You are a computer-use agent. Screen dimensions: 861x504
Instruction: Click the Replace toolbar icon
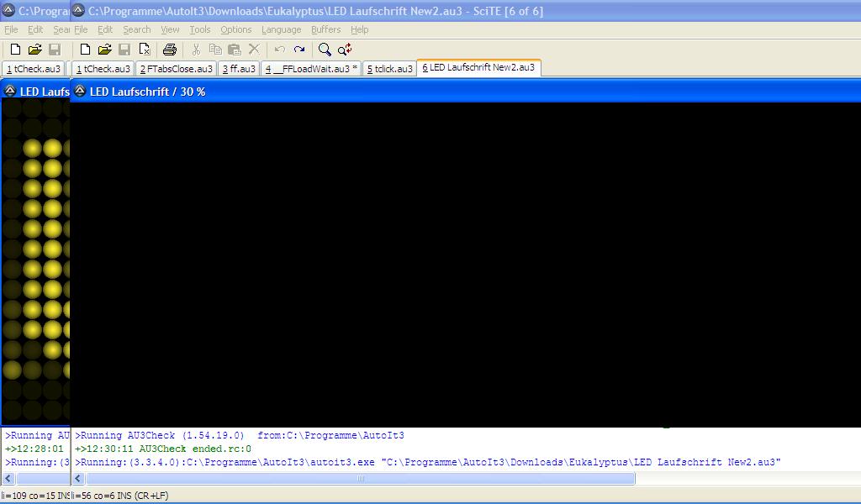click(x=345, y=50)
